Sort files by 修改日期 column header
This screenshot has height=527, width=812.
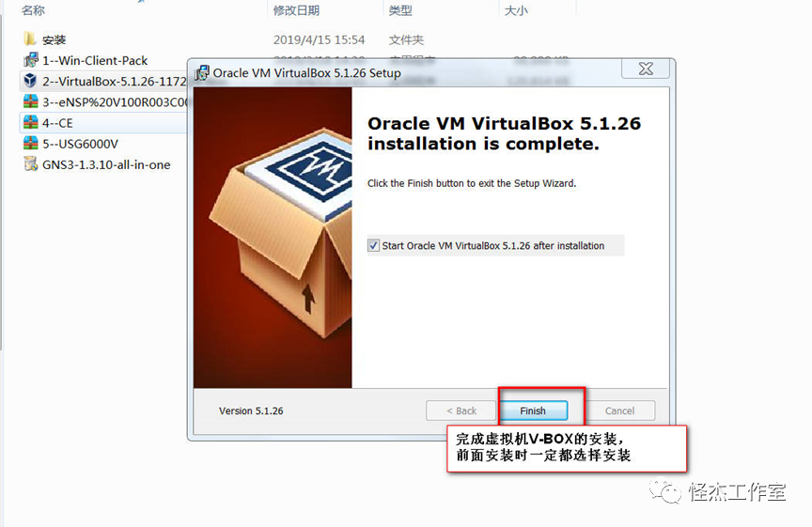click(296, 9)
